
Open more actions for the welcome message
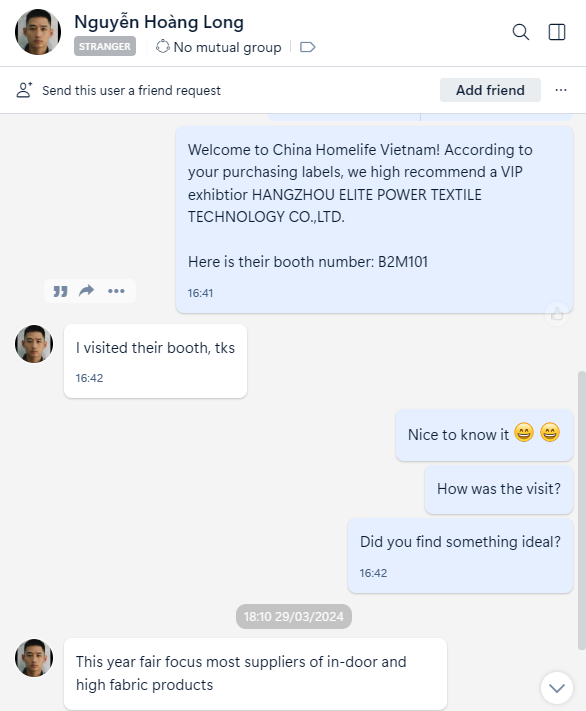click(x=116, y=291)
